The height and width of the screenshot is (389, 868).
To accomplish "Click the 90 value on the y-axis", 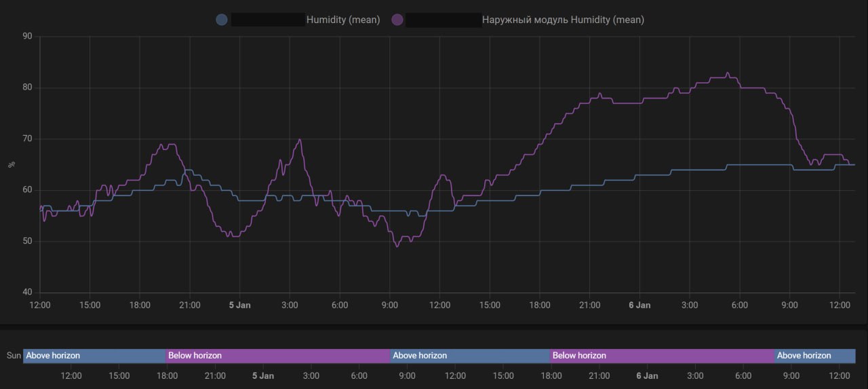I will 27,37.
